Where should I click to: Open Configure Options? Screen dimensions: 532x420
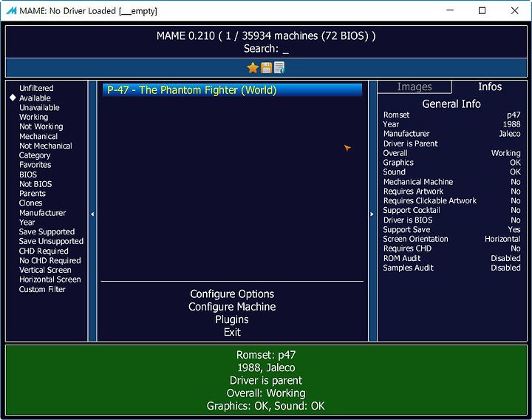232,294
